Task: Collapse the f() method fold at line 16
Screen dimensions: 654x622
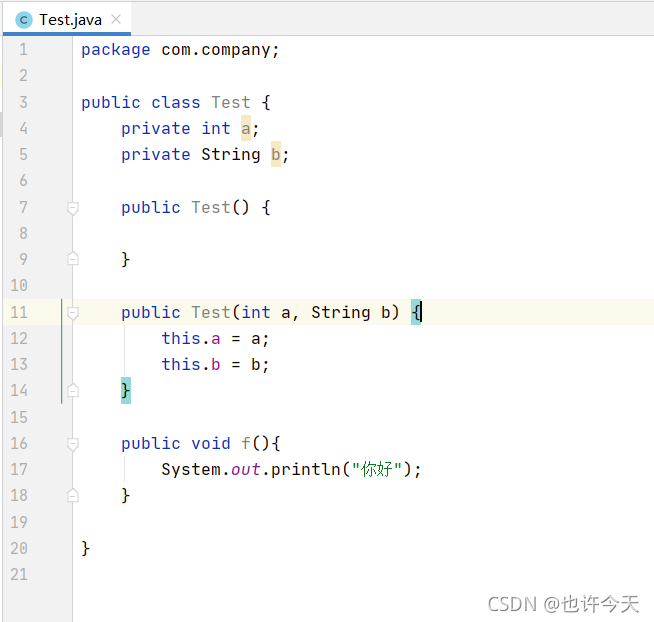Action: 73,444
